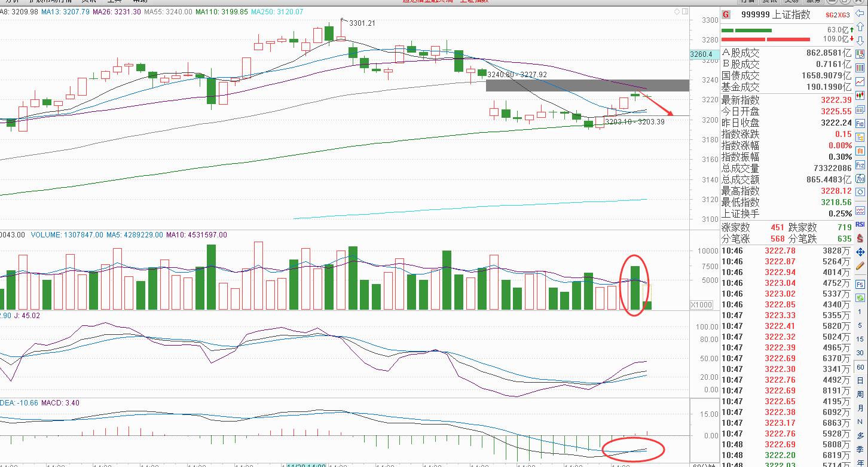Click the MA26: 3231.30 label
The image size is (868, 467).
point(118,12)
